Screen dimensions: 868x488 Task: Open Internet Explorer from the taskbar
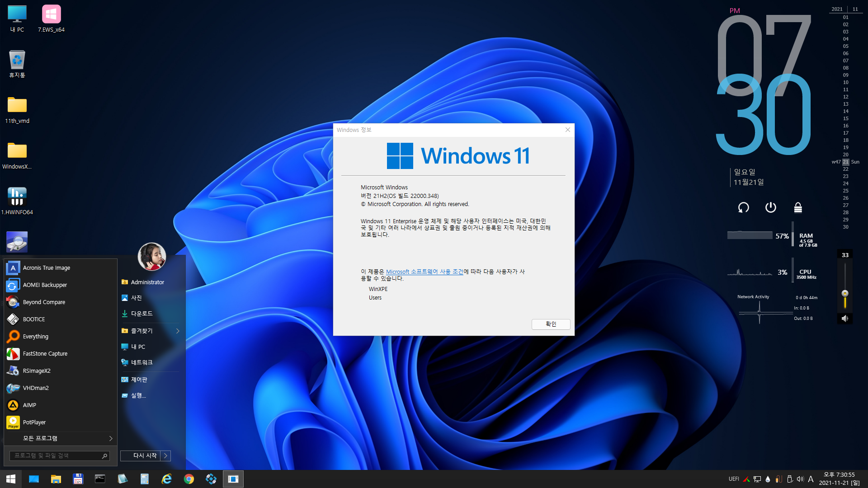pos(167,479)
